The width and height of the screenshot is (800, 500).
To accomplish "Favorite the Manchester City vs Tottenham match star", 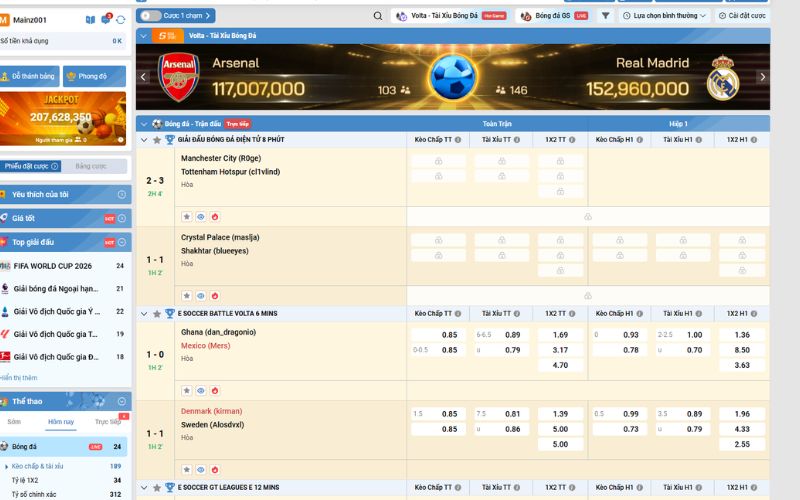I will point(187,217).
